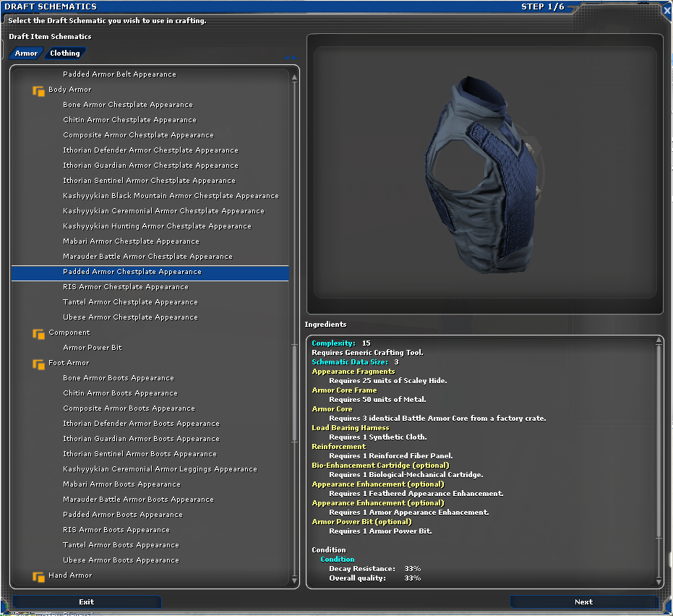Click 'Requires 1 Synthetic Cloth.' line

tap(377, 437)
